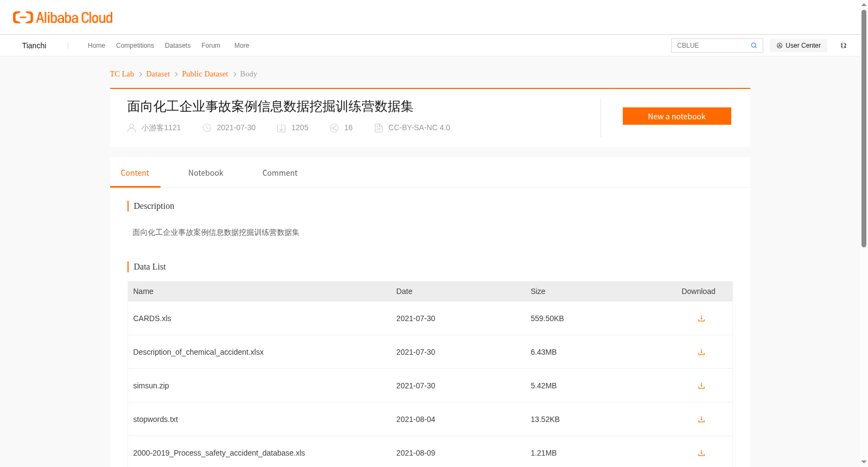Open the Home menu item
Image resolution: width=868 pixels, height=467 pixels.
click(97, 46)
